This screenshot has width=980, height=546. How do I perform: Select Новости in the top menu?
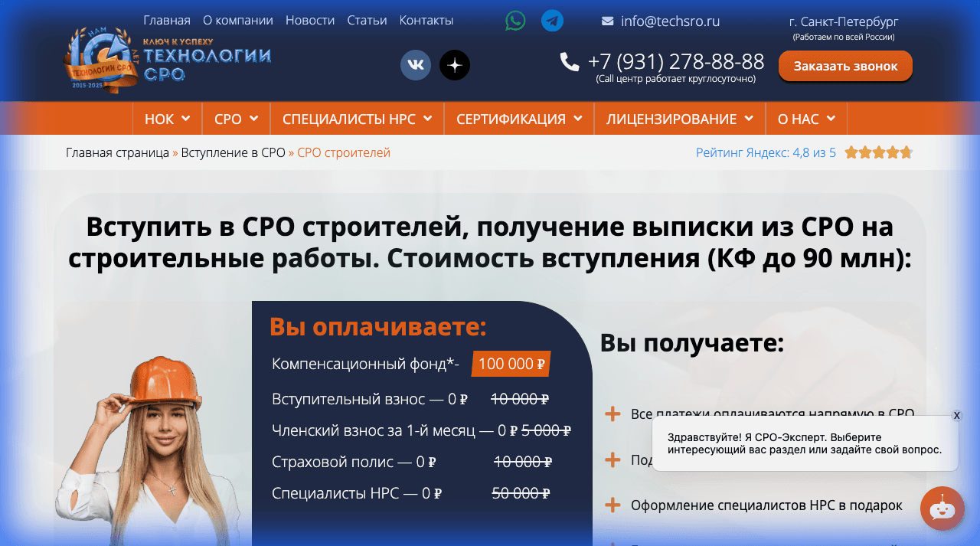point(310,21)
